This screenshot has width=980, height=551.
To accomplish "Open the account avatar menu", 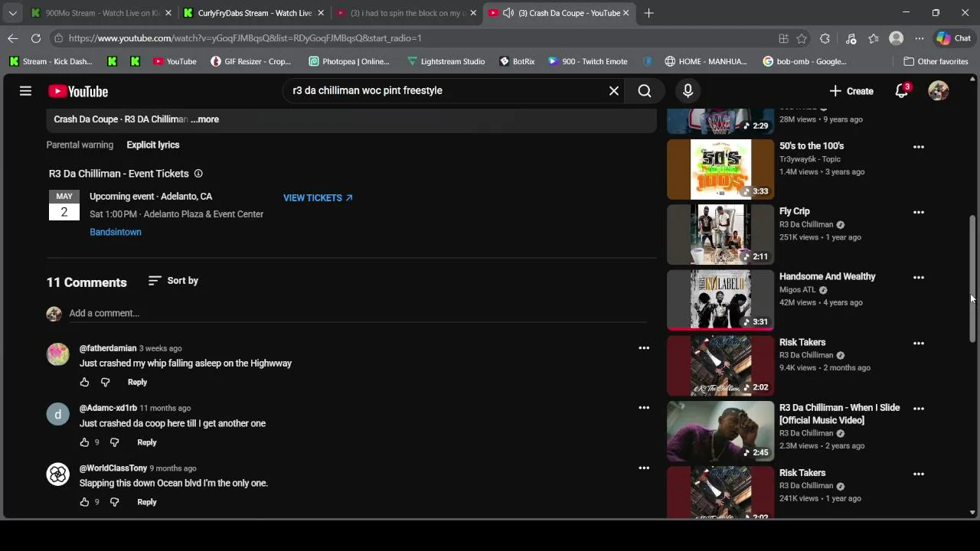I will (938, 90).
